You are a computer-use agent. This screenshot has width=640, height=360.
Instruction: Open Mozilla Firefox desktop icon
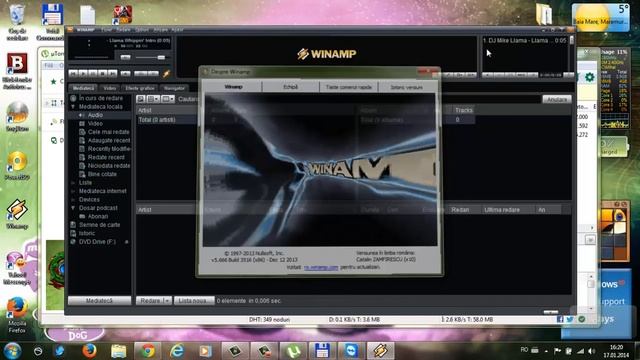point(17,315)
